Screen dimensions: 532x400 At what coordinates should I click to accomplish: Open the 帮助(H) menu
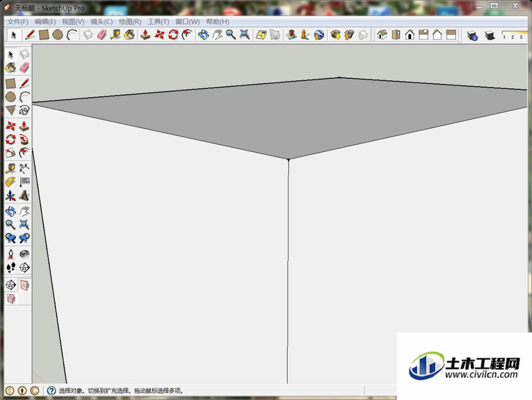click(218, 22)
